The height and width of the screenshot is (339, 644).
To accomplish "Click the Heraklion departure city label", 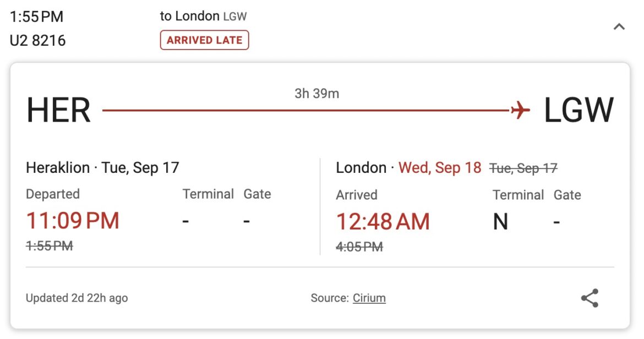I will (57, 168).
